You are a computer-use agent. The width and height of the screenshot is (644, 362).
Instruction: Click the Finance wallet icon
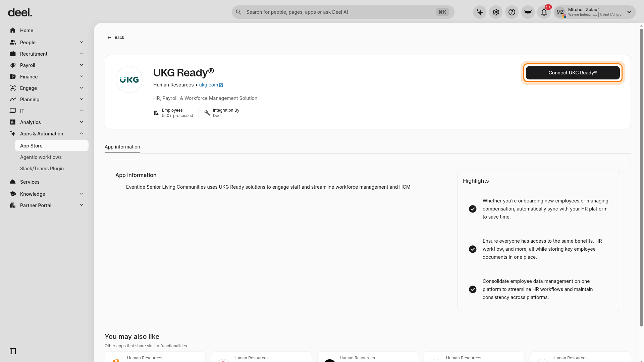point(13,77)
